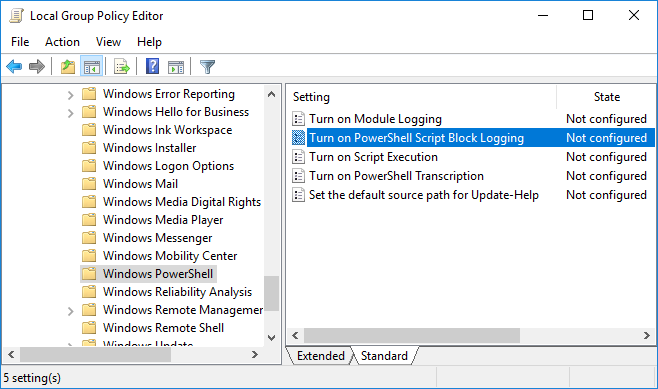The height and width of the screenshot is (389, 658).
Task: Sort by the State column header
Action: [606, 97]
